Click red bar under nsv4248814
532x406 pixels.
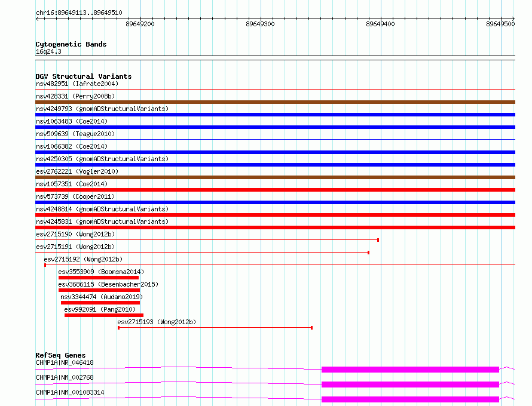click(x=275, y=215)
